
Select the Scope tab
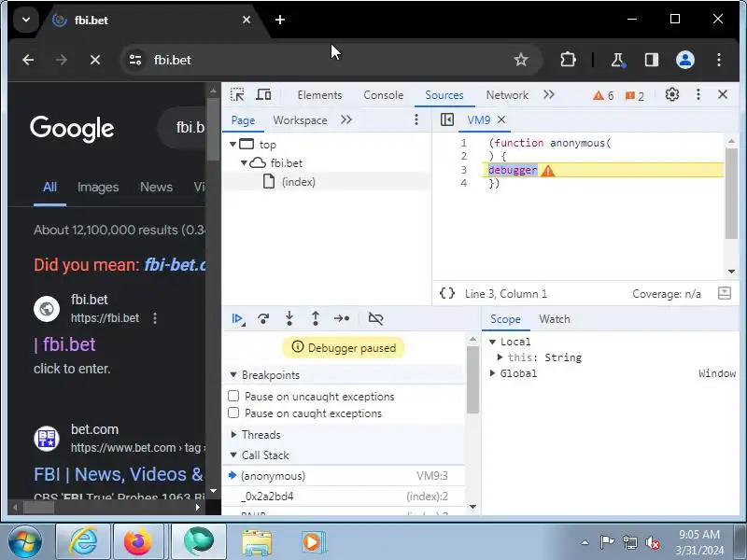[505, 318]
